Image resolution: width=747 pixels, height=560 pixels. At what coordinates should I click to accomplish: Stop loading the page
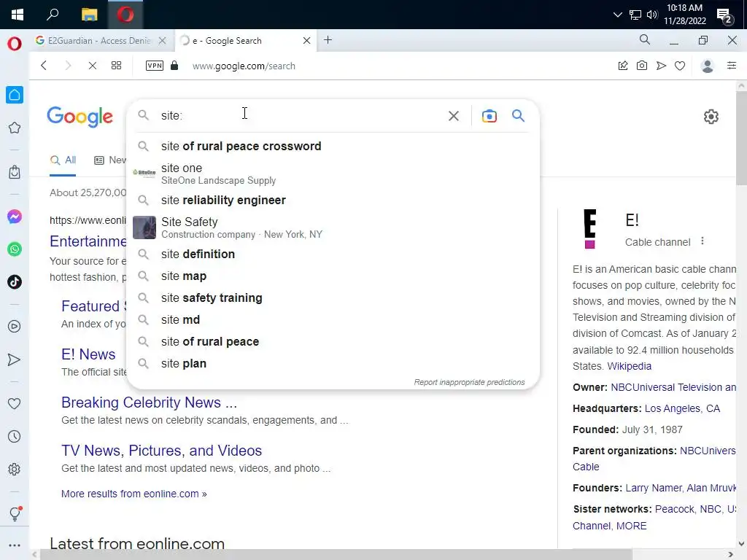click(93, 66)
